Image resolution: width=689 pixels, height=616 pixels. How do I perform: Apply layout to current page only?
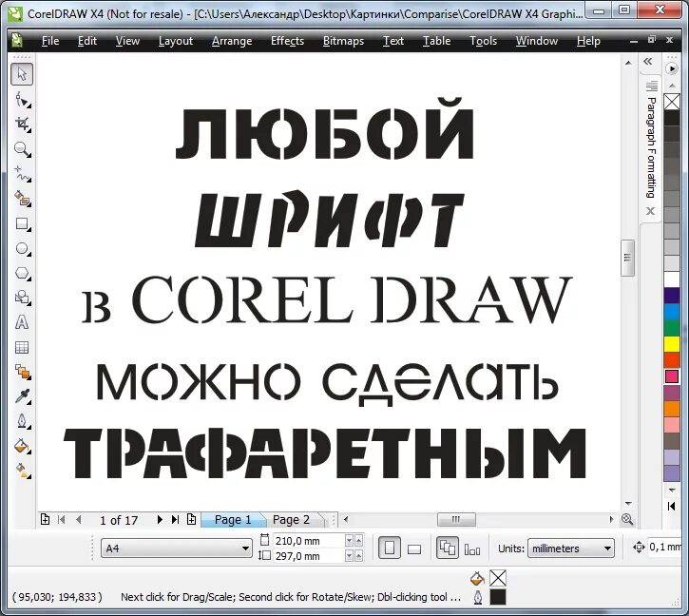(x=472, y=549)
